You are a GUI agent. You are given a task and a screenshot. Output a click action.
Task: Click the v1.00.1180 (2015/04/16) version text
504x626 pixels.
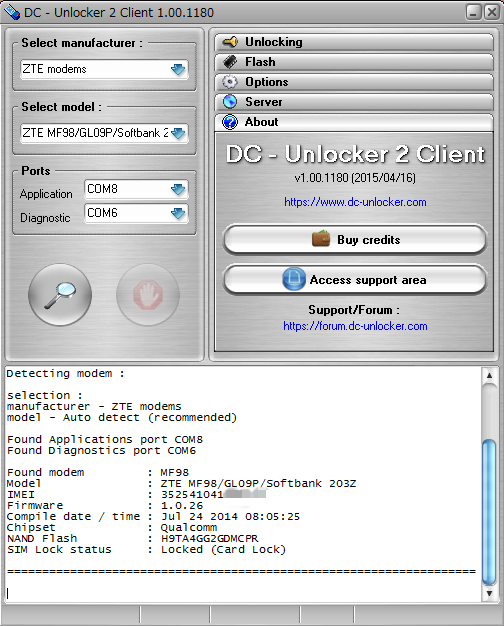[x=355, y=178]
